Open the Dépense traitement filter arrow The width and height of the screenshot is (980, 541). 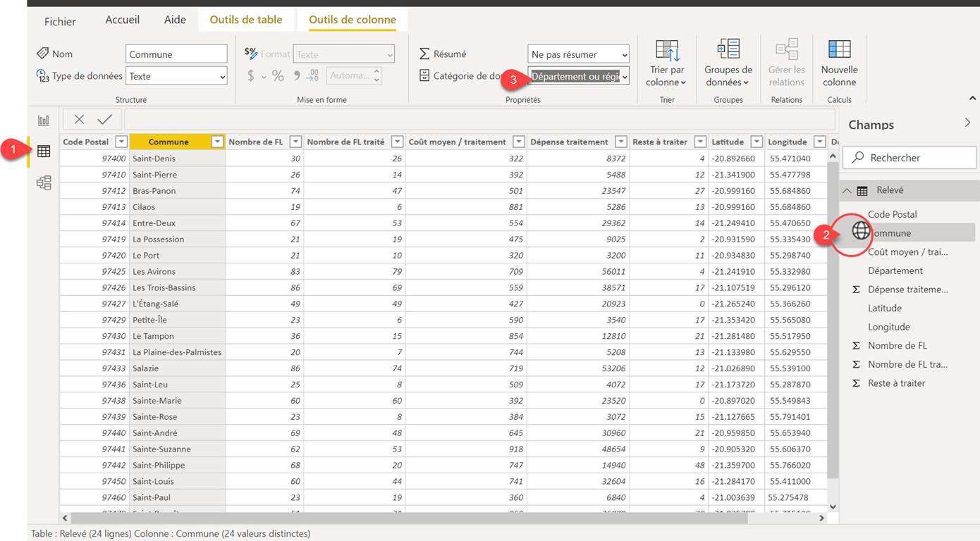(x=621, y=142)
